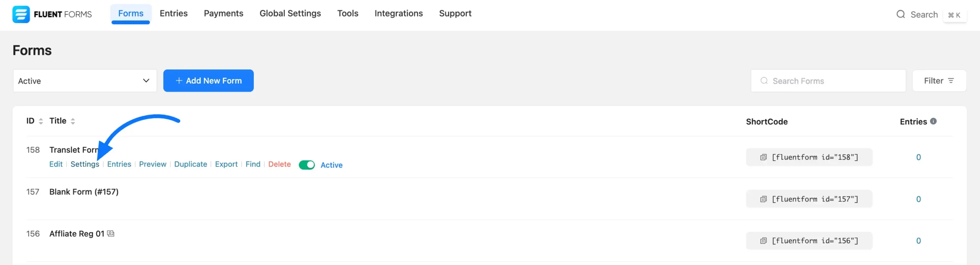Delete the Translet Form
The image size is (980, 265).
point(279,164)
